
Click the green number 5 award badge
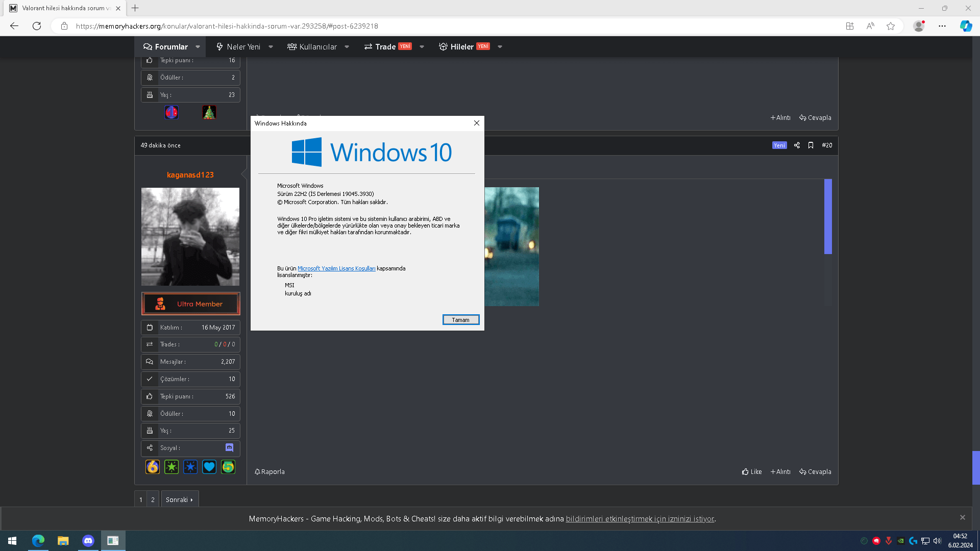coord(228,467)
